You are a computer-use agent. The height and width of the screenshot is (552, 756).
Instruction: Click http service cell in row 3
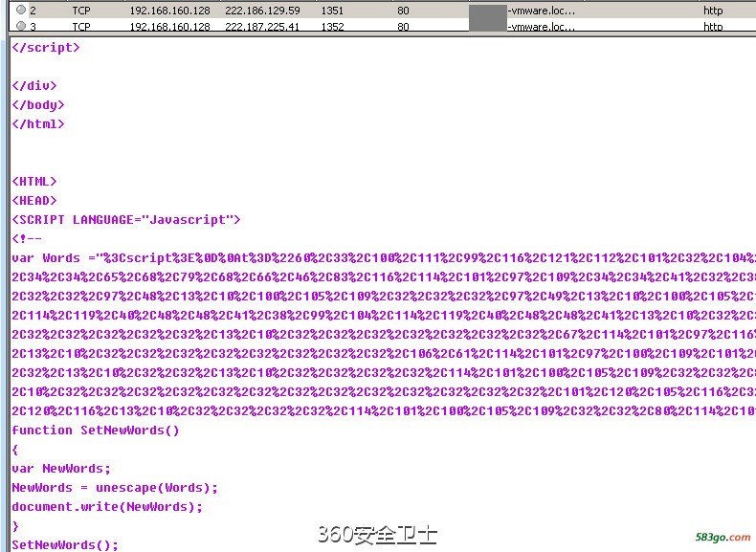click(x=713, y=27)
